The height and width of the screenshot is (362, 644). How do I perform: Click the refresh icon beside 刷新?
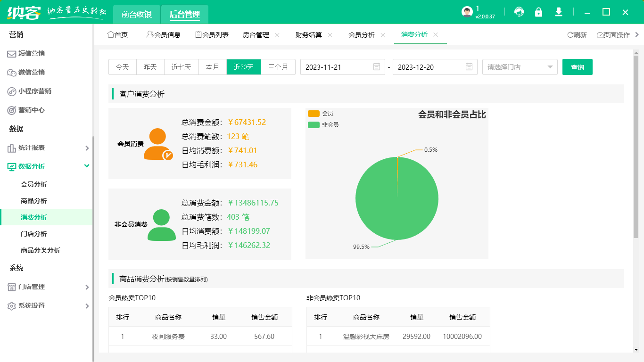point(570,35)
